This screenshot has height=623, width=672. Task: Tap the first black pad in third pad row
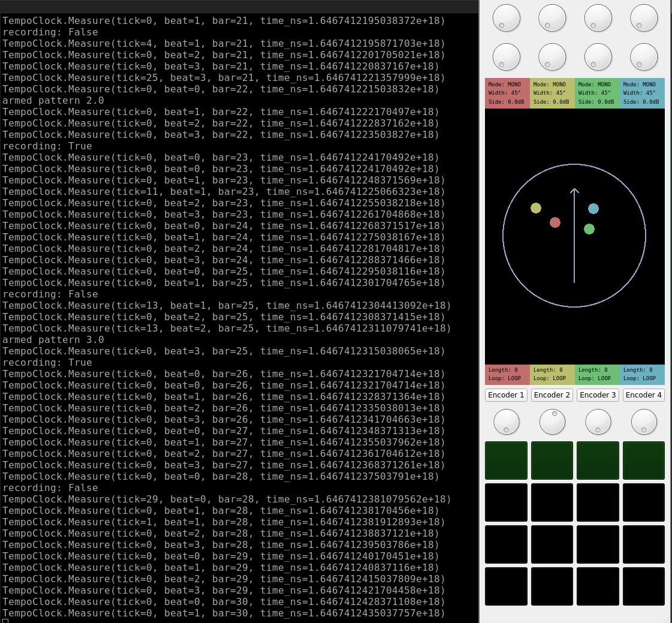506,544
